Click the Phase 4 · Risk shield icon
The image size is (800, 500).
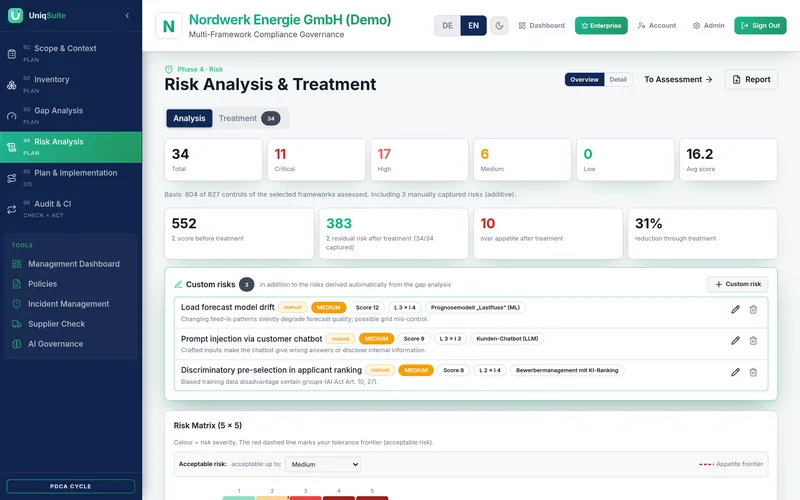pos(169,69)
